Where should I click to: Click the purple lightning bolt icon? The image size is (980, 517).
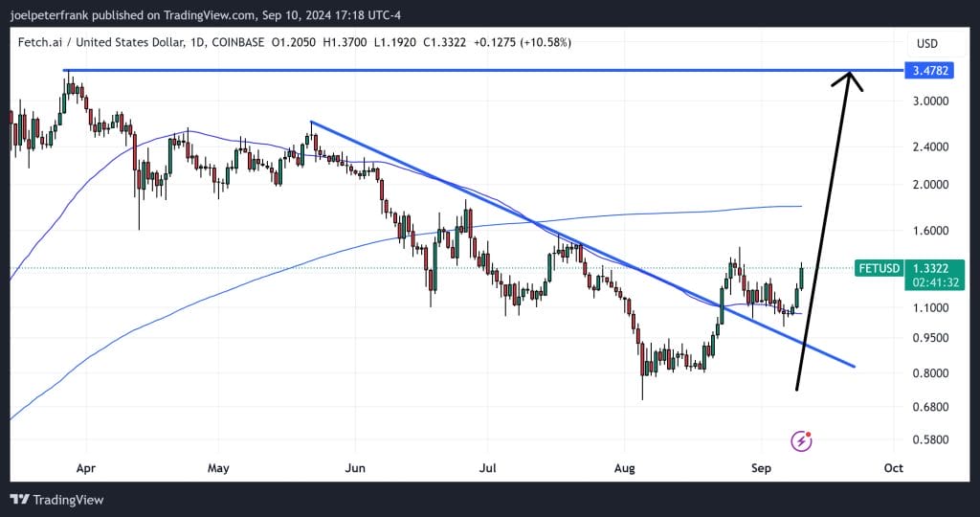[802, 440]
